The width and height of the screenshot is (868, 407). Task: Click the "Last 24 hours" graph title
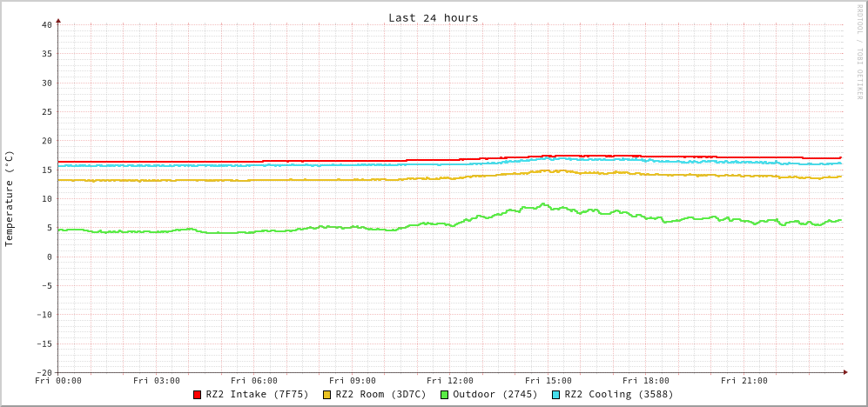[x=433, y=17]
